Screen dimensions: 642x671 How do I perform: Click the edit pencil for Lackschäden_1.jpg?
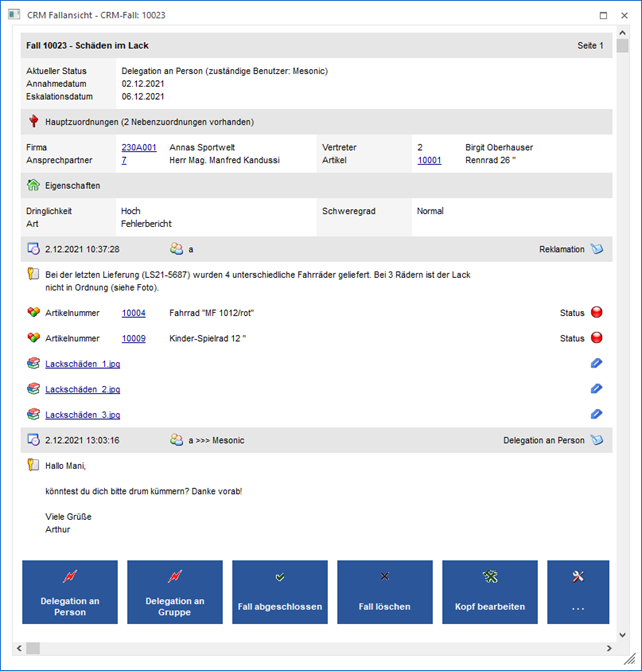(597, 364)
